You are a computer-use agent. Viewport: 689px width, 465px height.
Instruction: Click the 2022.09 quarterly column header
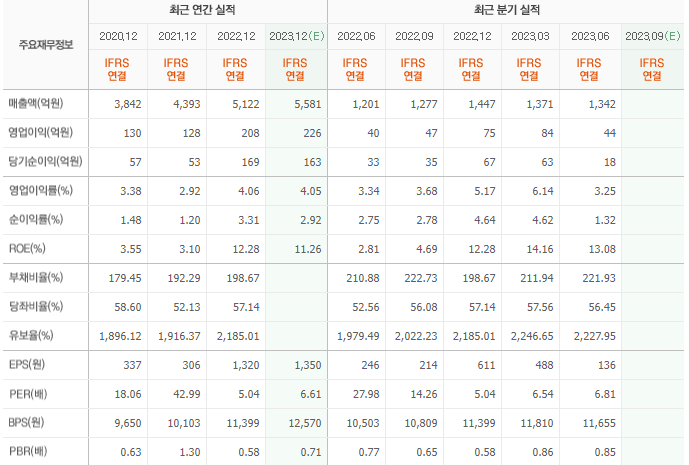click(x=414, y=36)
